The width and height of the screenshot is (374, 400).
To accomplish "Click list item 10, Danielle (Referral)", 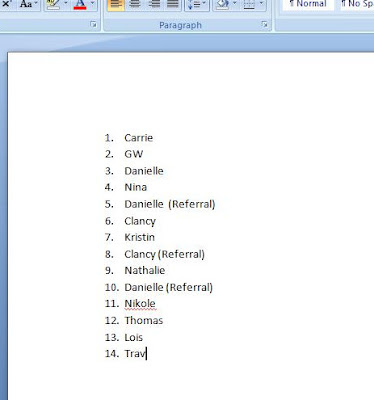I will 169,287.
